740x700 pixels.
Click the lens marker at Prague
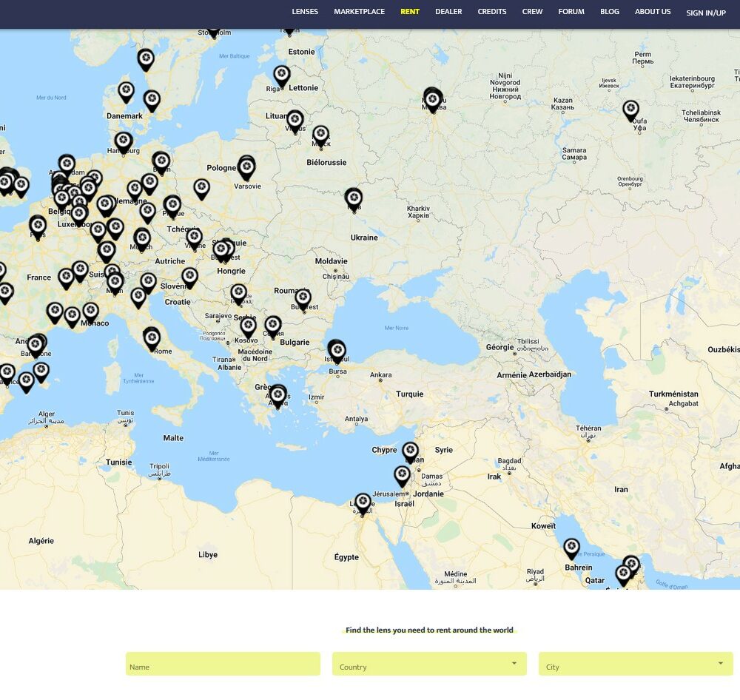(x=172, y=206)
